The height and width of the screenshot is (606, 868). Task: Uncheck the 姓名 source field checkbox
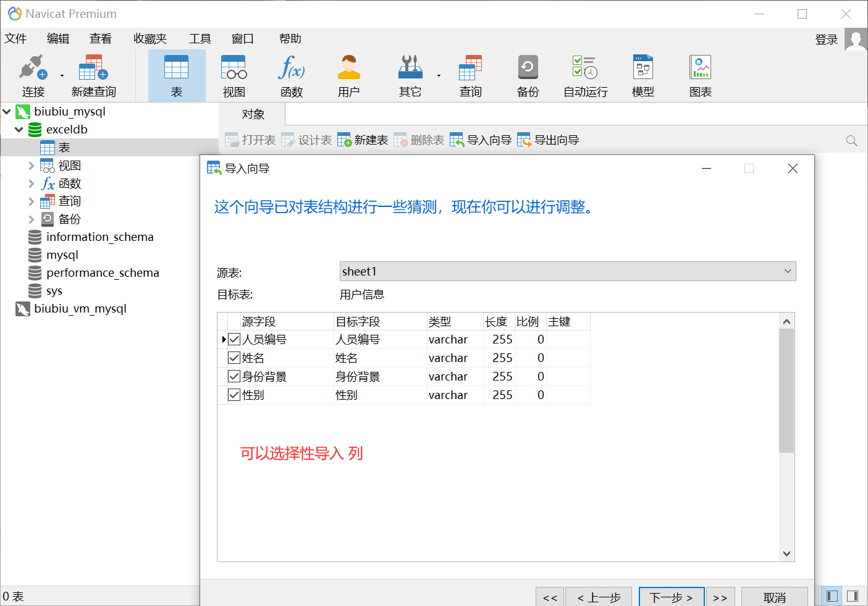[x=234, y=358]
